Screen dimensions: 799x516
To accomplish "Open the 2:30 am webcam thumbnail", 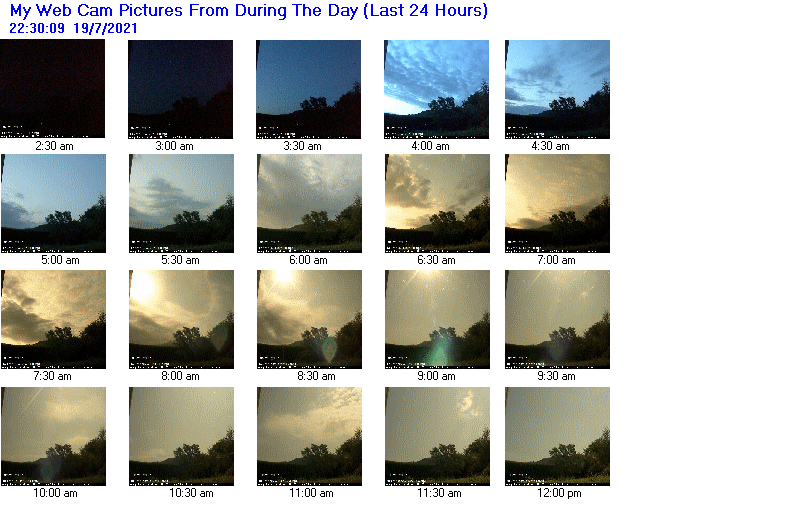I will pos(52,89).
